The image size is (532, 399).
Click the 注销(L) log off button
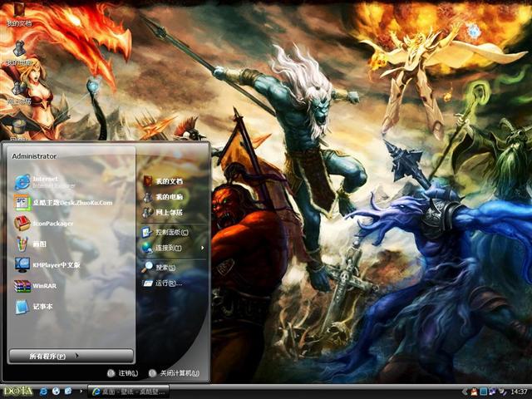(123, 373)
